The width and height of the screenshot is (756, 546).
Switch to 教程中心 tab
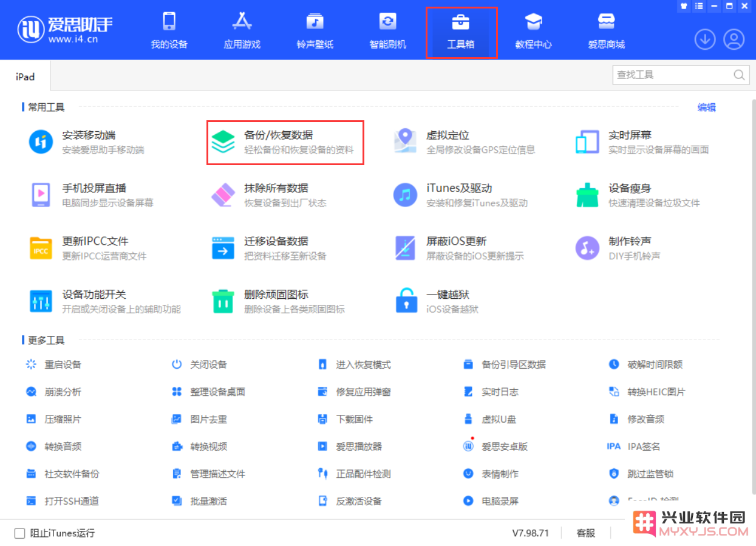(x=534, y=30)
